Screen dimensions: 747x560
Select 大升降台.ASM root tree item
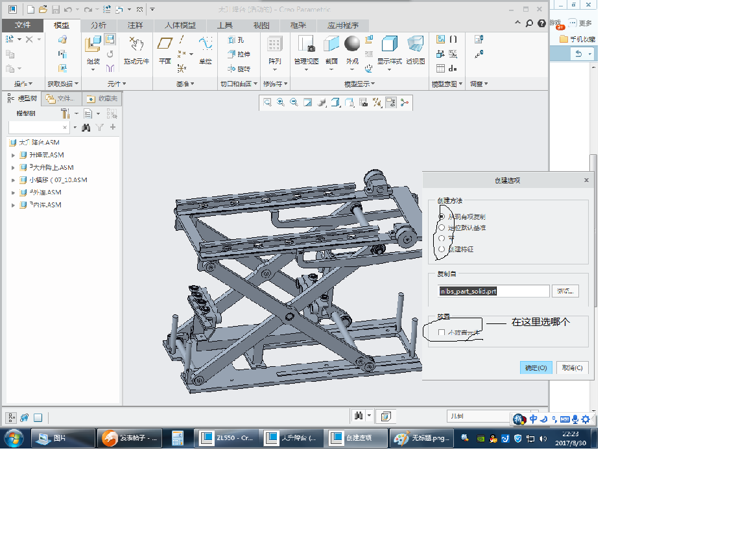tap(34, 143)
